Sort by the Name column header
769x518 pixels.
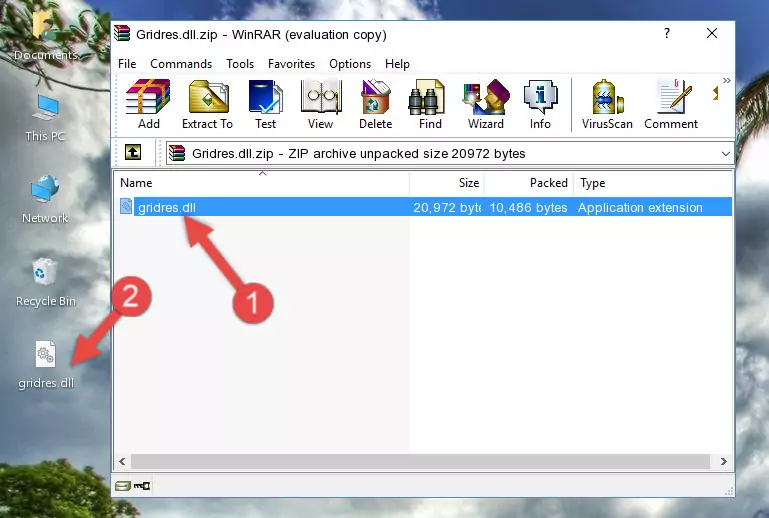click(262, 183)
